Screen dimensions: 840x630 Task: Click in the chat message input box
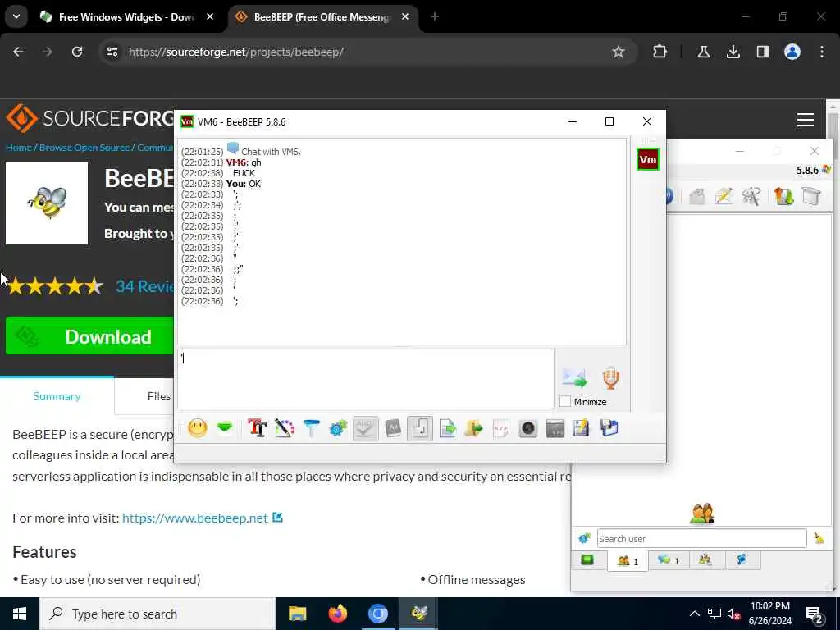tap(366, 379)
